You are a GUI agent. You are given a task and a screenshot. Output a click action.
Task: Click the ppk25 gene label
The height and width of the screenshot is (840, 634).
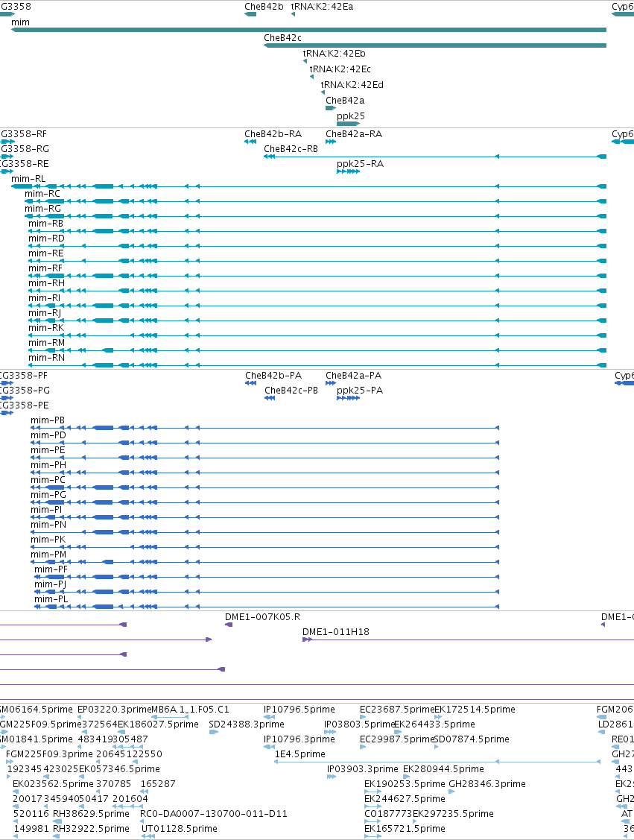click(x=351, y=116)
